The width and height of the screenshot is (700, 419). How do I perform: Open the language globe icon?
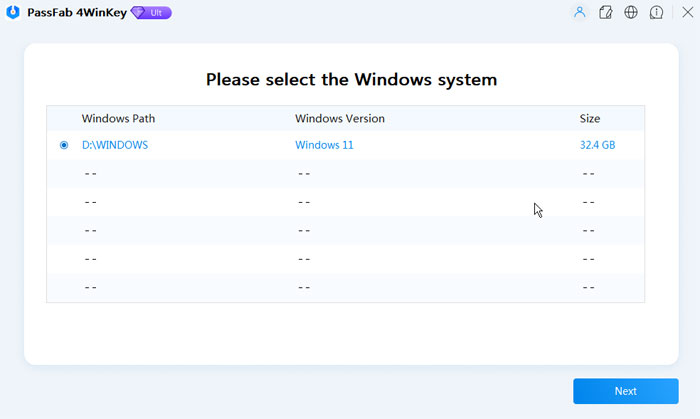[631, 12]
